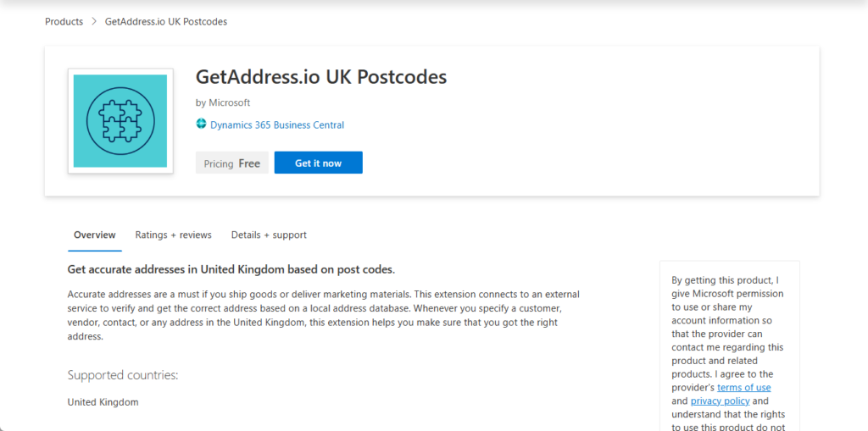The width and height of the screenshot is (868, 431).
Task: Click the consent notice text box
Action: tap(729, 347)
